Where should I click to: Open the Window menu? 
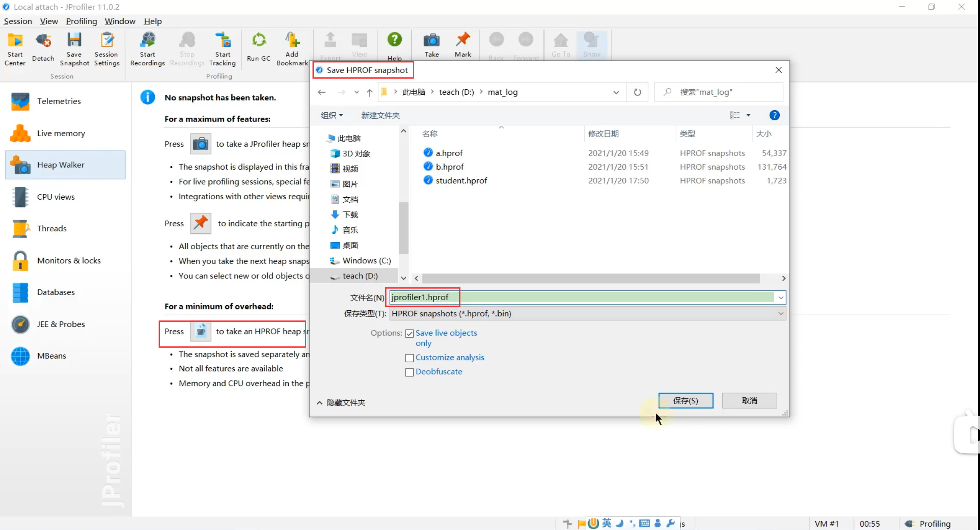119,21
